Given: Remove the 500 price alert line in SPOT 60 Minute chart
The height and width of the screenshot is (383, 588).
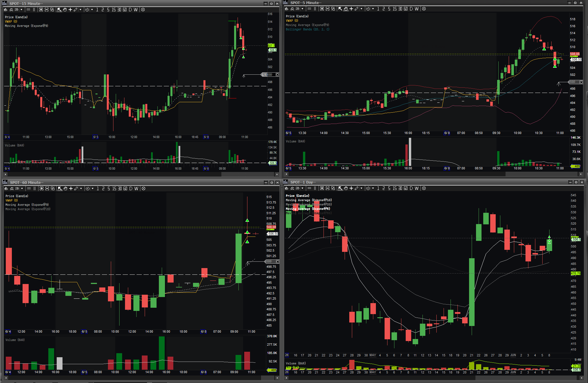Looking at the screenshot, I should point(278,262).
